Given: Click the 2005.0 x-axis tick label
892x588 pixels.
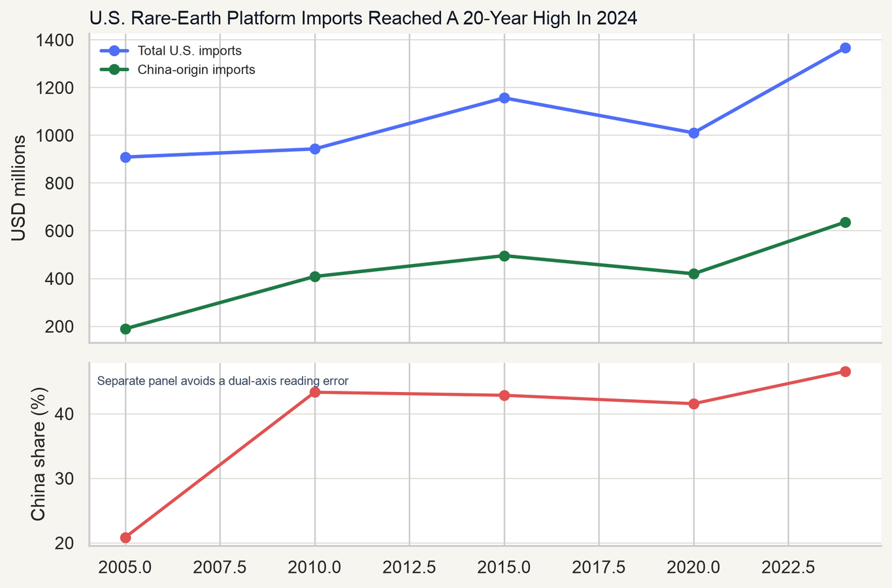Looking at the screenshot, I should [x=125, y=567].
